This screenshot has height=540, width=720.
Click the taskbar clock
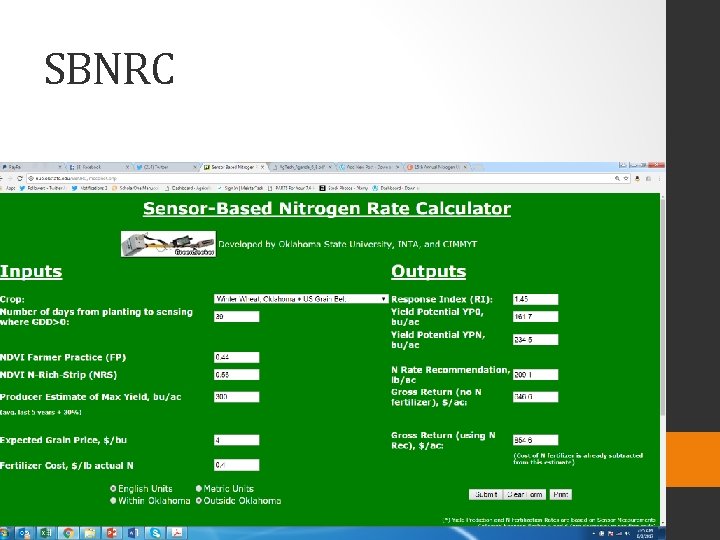645,533
